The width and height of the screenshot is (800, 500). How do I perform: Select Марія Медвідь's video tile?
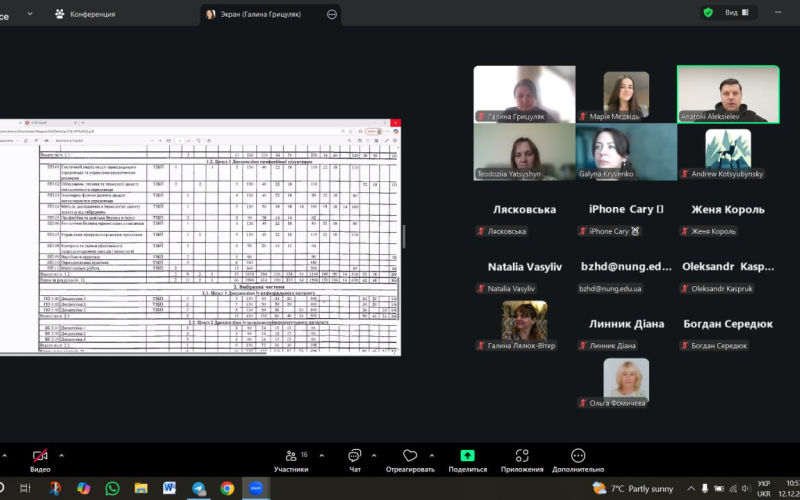pos(626,95)
